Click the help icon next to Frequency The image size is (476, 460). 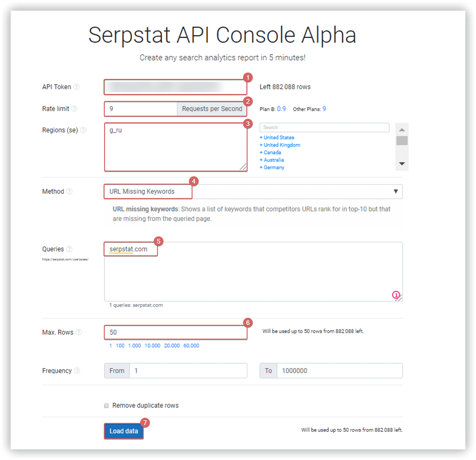(x=77, y=371)
